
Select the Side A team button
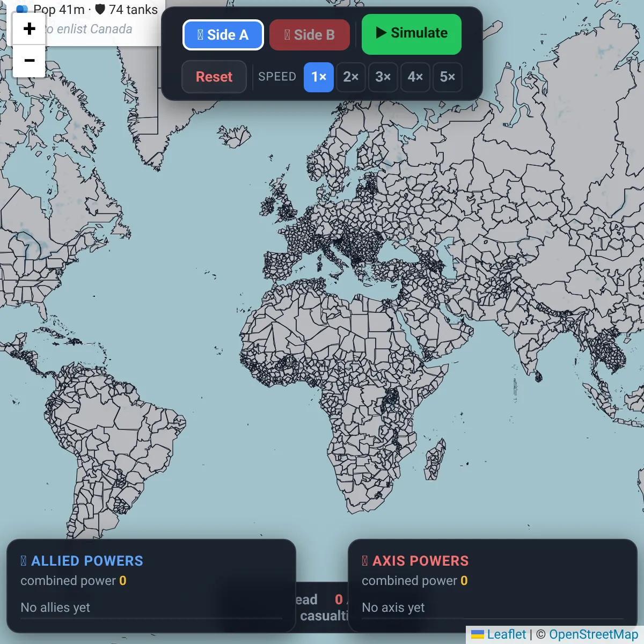pos(223,35)
